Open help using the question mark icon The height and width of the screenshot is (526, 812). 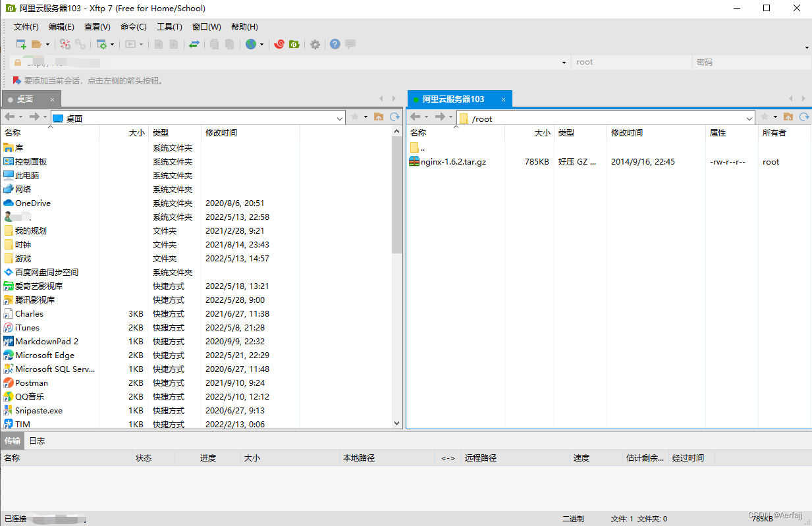point(335,44)
